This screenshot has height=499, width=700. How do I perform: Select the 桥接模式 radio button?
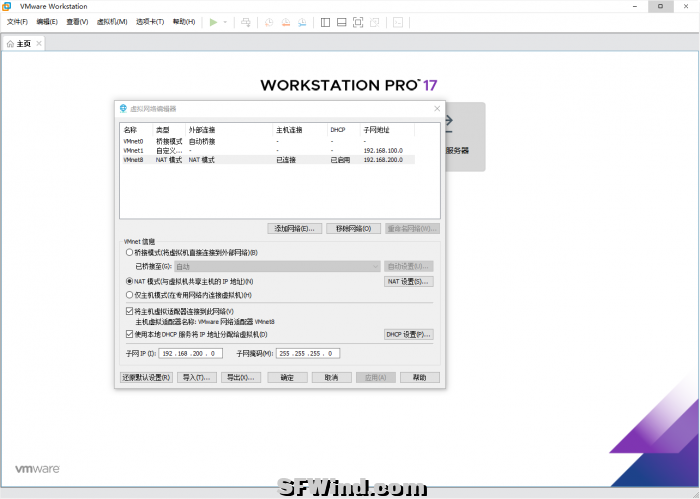[129, 253]
